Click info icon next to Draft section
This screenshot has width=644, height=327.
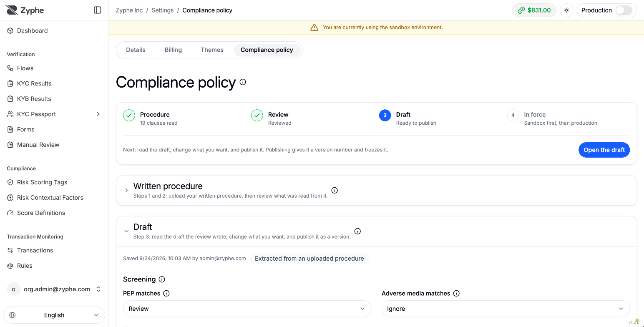tap(357, 231)
